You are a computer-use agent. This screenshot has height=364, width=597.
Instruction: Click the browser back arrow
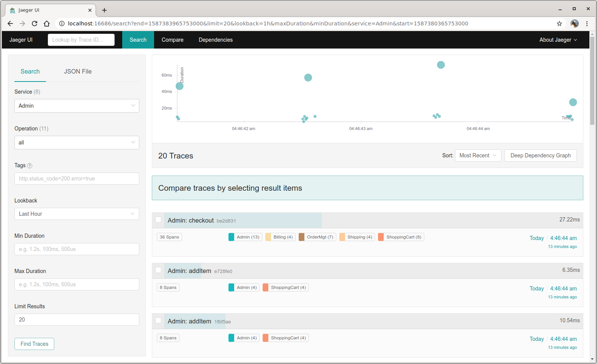10,24
